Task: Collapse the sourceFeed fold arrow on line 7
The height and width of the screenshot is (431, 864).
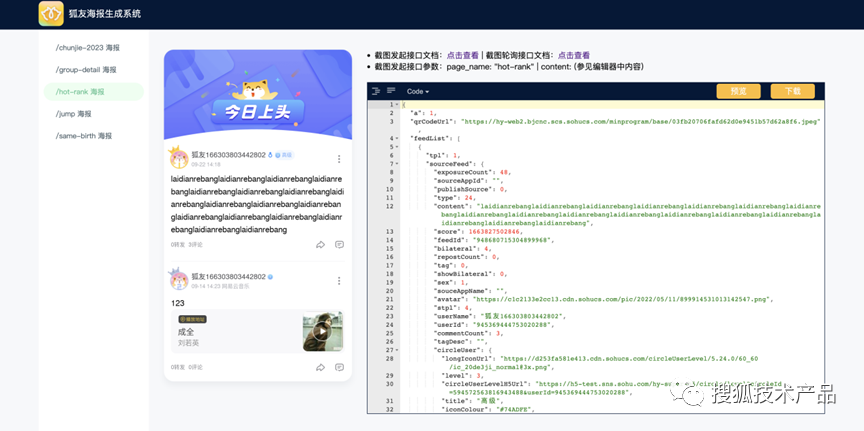Action: click(x=397, y=164)
